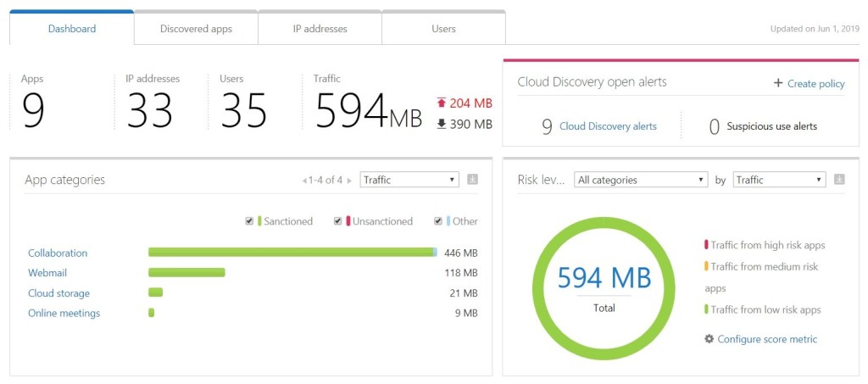Toggle the Unsanctioned checkbox
The height and width of the screenshot is (384, 868).
338,221
